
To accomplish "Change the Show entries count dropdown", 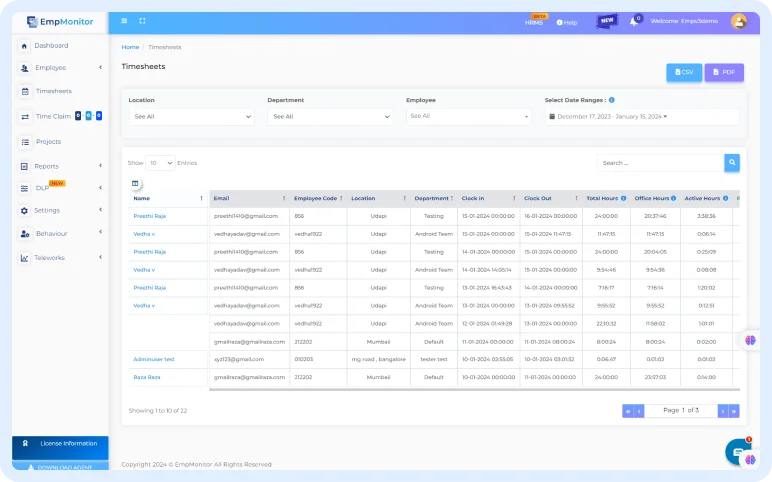I will pyautogui.click(x=160, y=162).
